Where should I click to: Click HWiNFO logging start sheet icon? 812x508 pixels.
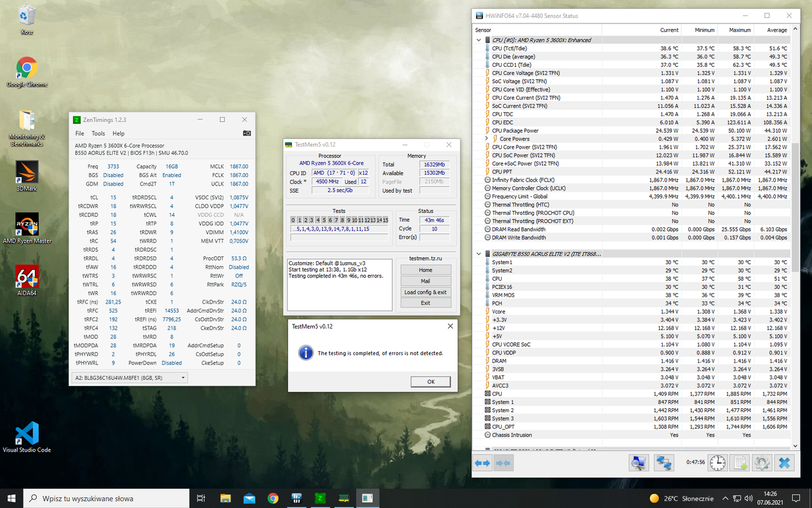(x=740, y=464)
